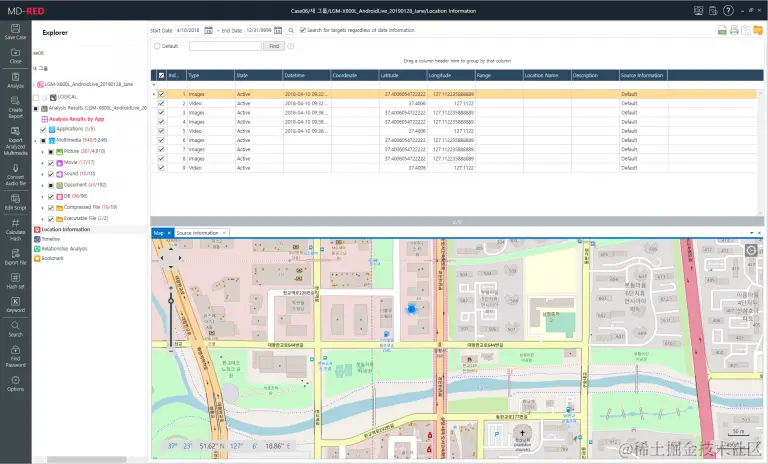Open the Convert Audio file tool
Screen dimensions: 768x464
pos(15,175)
